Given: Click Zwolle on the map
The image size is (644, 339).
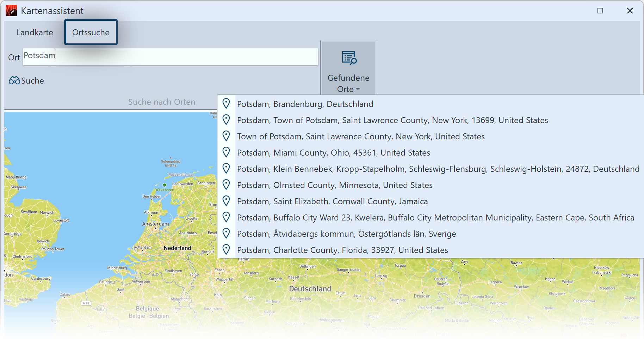Looking at the screenshot, I should click(192, 218).
